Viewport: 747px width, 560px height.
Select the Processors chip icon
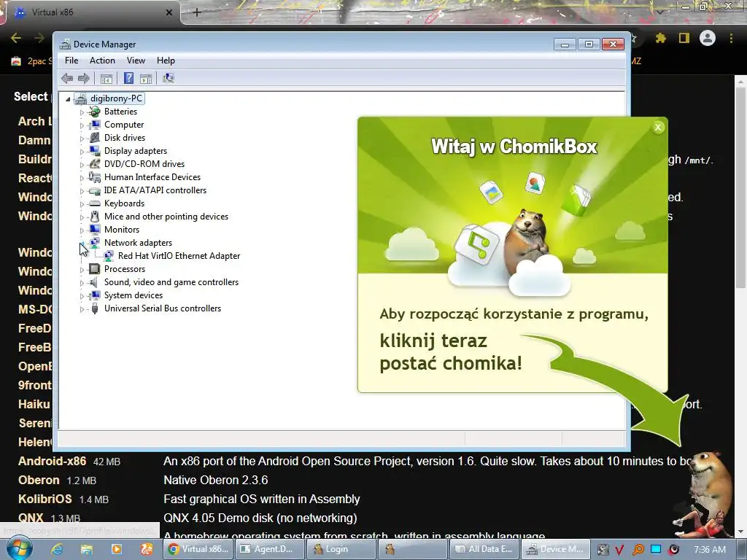pos(95,269)
